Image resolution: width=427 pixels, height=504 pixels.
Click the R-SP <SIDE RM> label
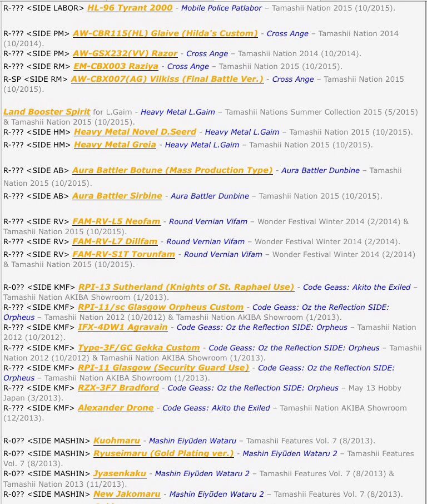[x=36, y=79]
